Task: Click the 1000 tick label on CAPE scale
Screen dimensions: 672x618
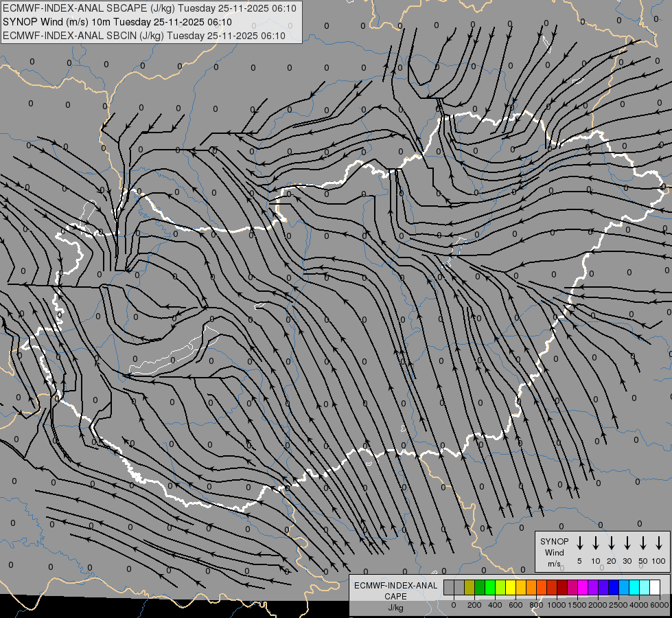Action: click(x=556, y=605)
